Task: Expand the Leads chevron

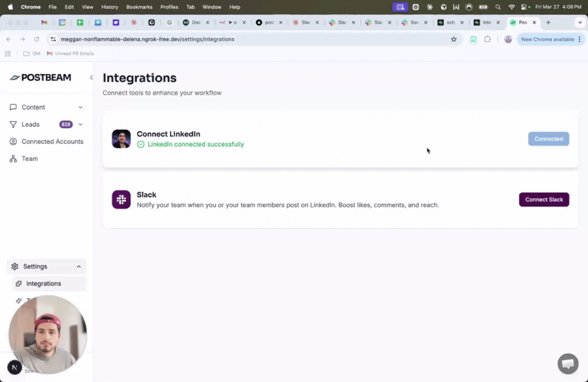Action: (80, 124)
